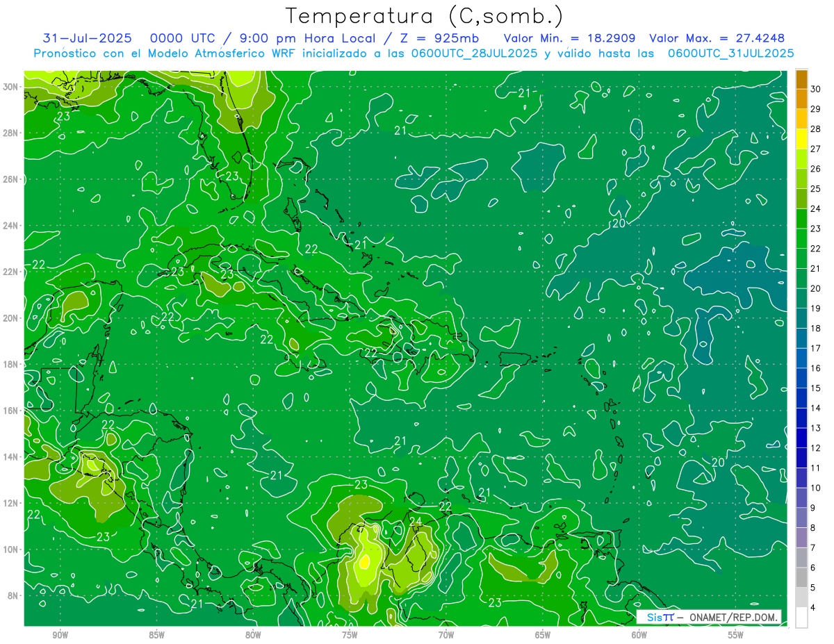Click the "16" label on the color scale

815,368
